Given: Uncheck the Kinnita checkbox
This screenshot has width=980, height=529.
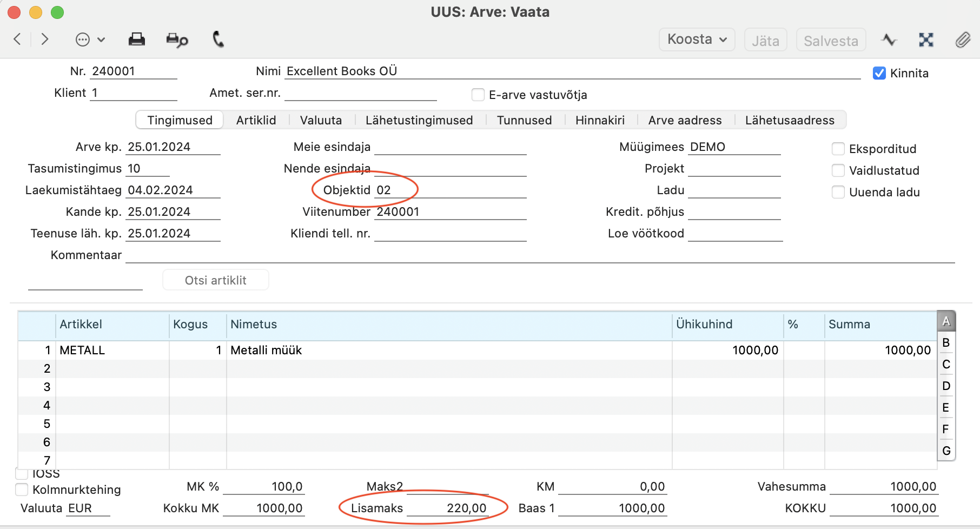Looking at the screenshot, I should tap(879, 73).
